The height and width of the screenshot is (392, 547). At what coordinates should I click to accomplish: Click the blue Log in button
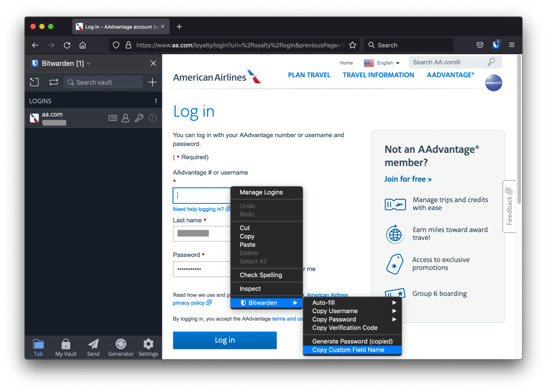click(225, 340)
